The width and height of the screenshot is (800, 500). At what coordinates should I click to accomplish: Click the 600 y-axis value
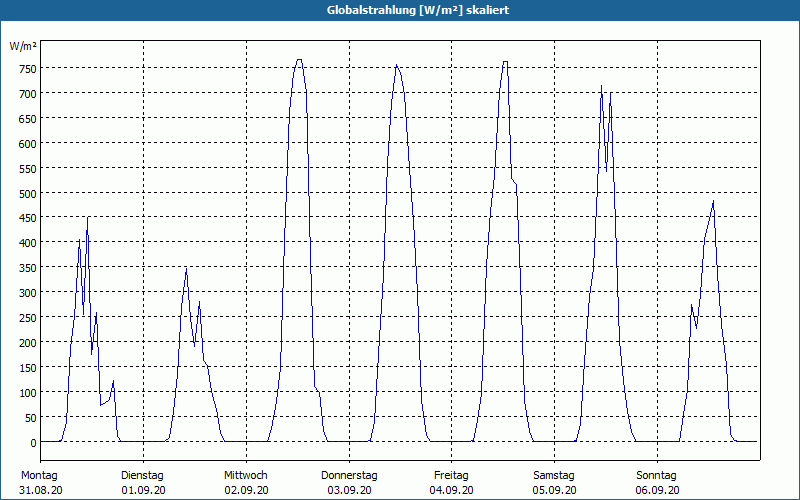click(x=28, y=144)
